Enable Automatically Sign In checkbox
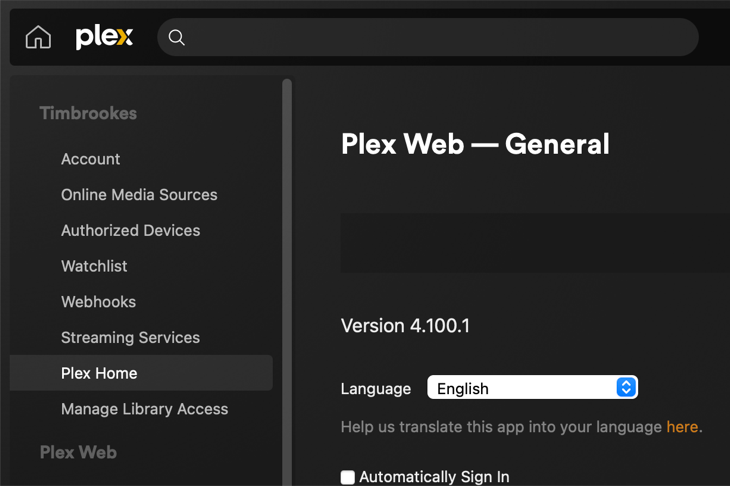 click(348, 477)
